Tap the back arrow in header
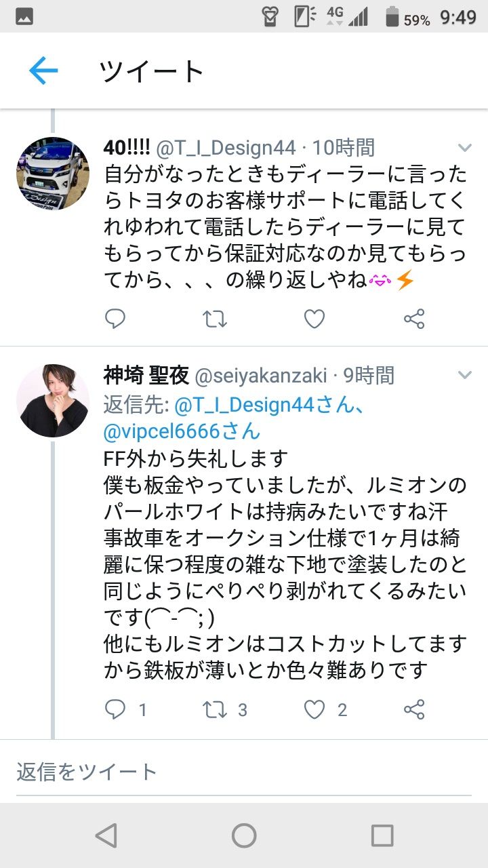 click(43, 71)
